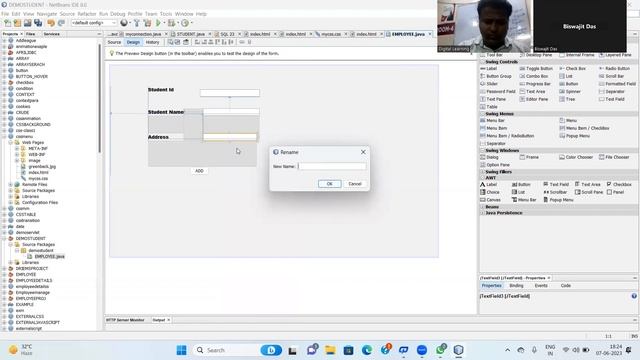Run the project with green play icon
The height and width of the screenshot is (360, 640).
point(158,23)
